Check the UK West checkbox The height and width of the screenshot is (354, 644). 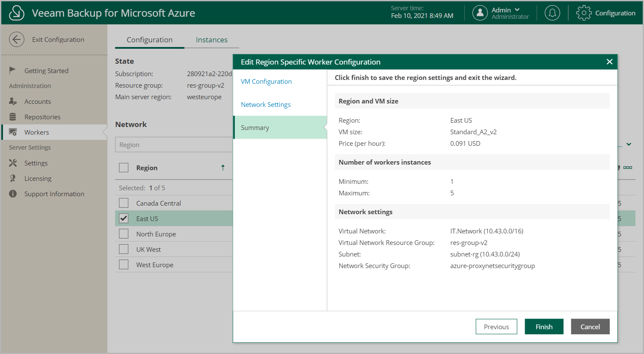(124, 249)
